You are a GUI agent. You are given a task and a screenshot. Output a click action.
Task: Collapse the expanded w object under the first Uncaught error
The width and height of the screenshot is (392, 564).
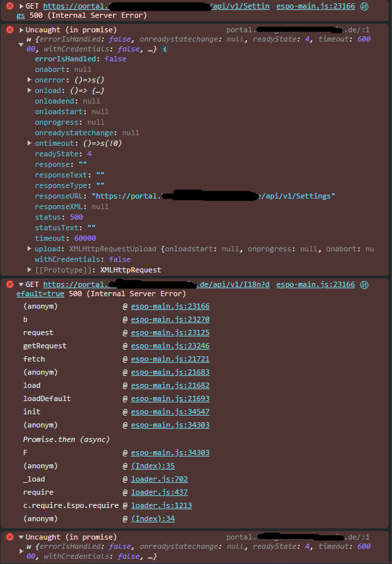point(21,44)
